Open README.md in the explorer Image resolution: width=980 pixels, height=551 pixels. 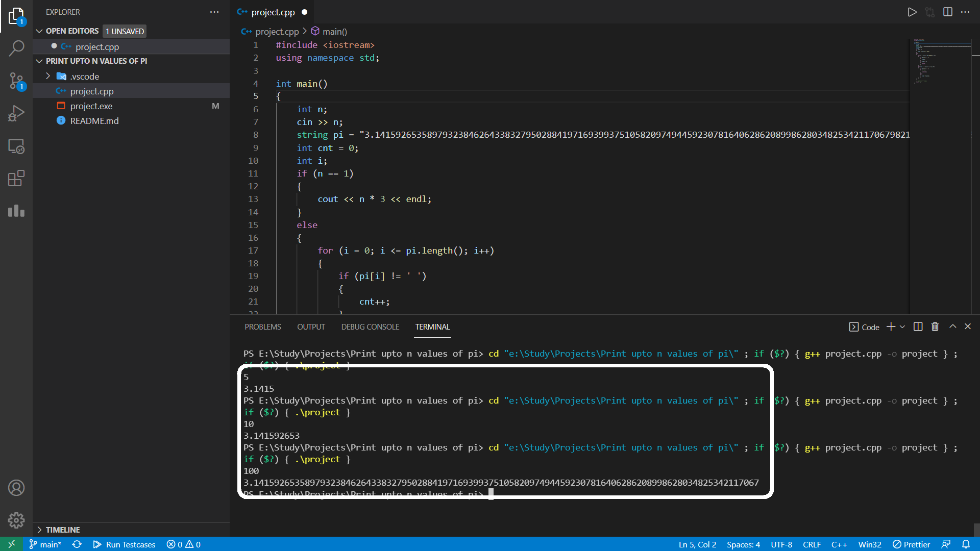(x=94, y=121)
